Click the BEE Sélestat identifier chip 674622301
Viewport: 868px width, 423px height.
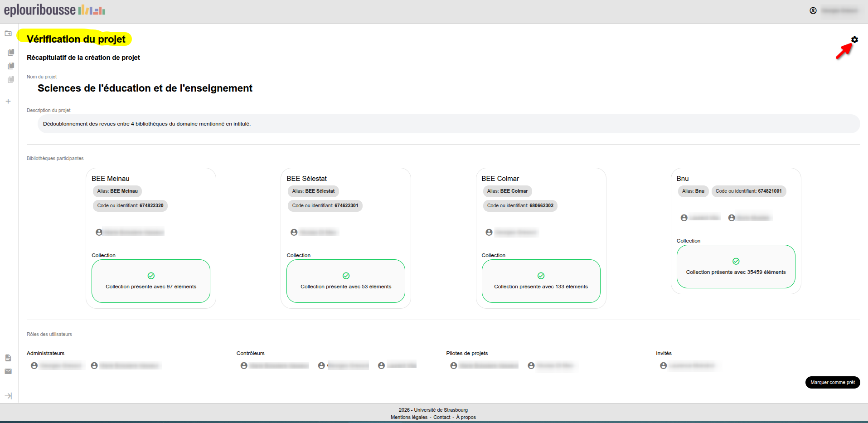click(325, 206)
